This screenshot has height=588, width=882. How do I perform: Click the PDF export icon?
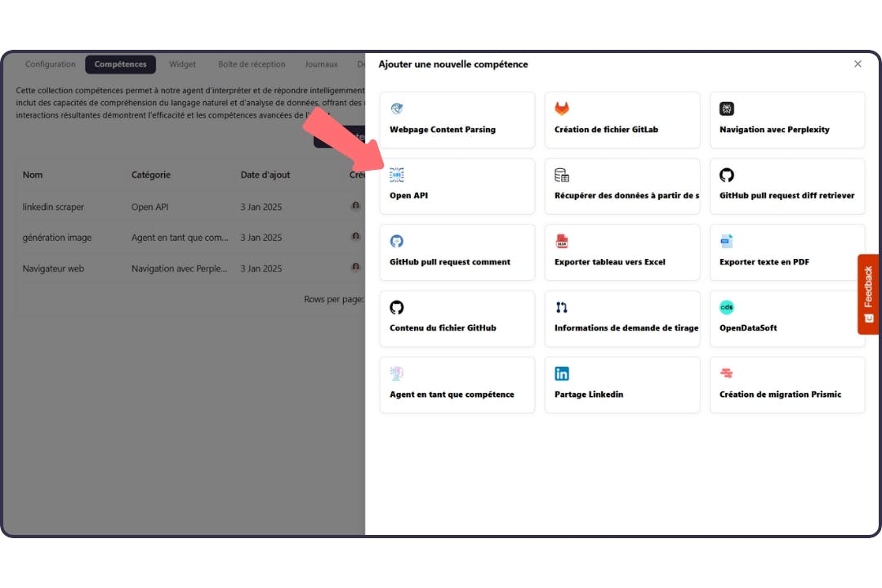point(726,241)
